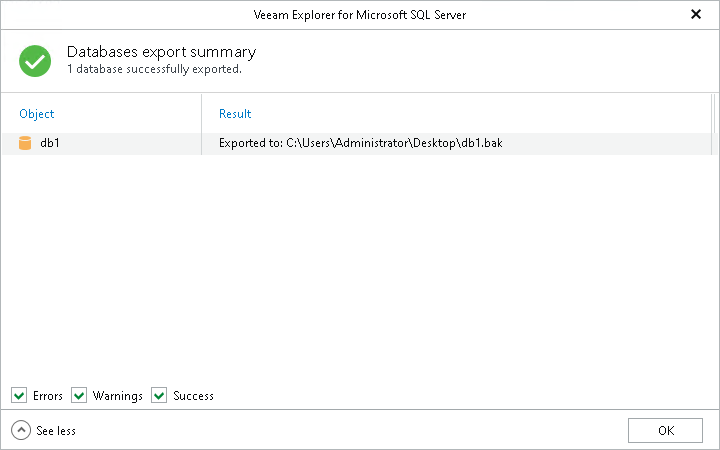Viewport: 720px width, 450px height.
Task: Click the See less text label
Action: [x=56, y=431]
